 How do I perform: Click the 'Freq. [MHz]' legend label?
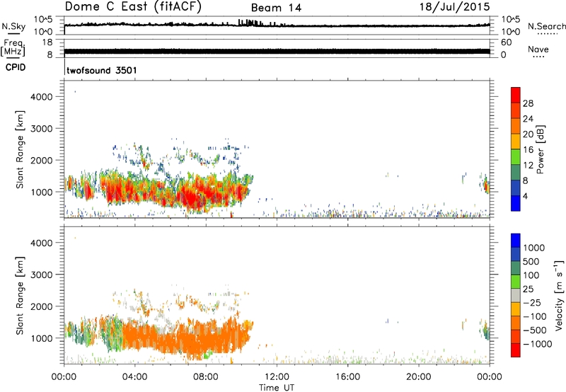point(13,48)
